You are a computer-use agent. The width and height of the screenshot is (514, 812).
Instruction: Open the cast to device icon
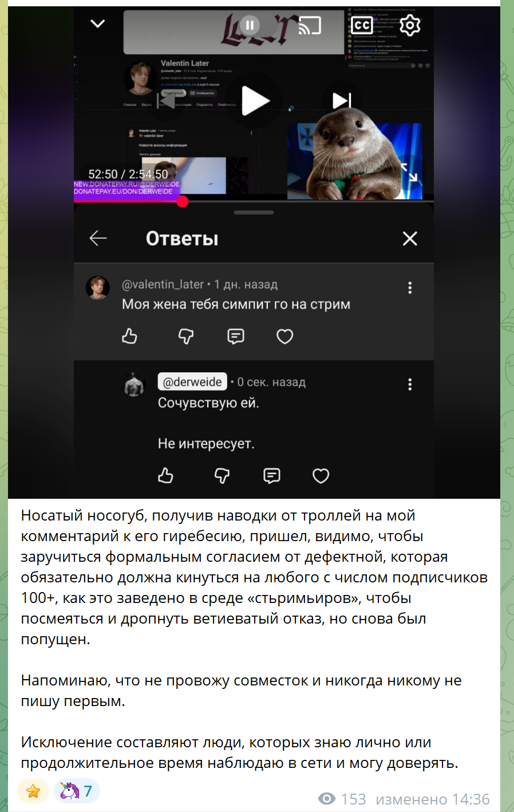click(x=310, y=25)
